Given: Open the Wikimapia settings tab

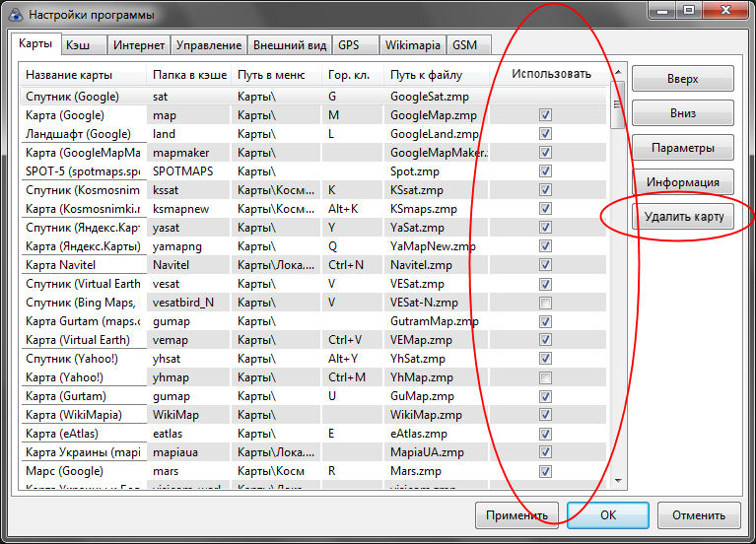Looking at the screenshot, I should 411,45.
